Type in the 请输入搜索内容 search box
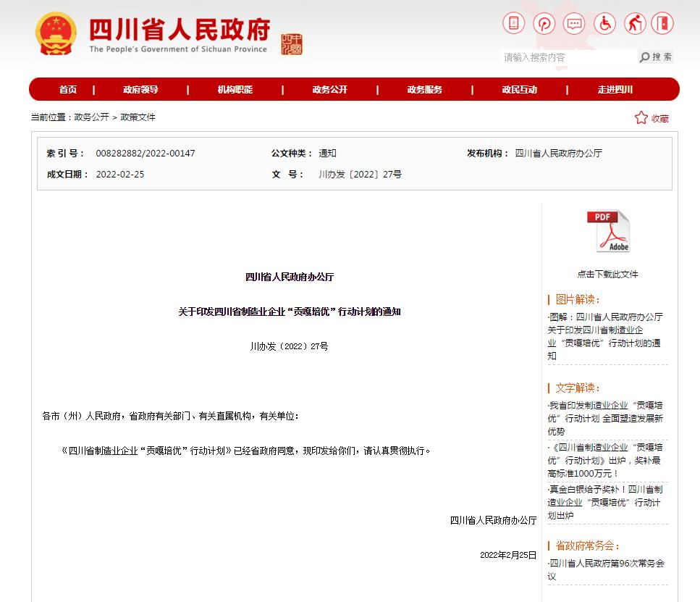 (568, 57)
